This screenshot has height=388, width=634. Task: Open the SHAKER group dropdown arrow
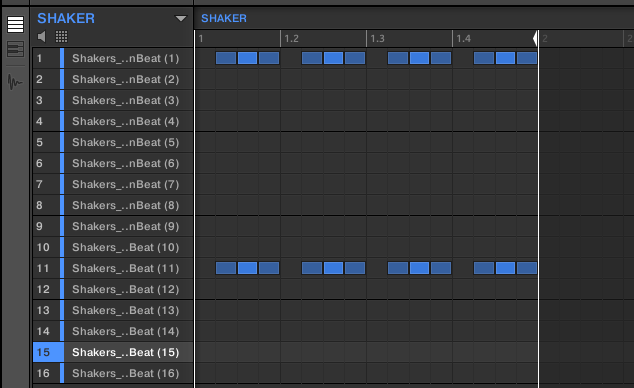(x=180, y=18)
